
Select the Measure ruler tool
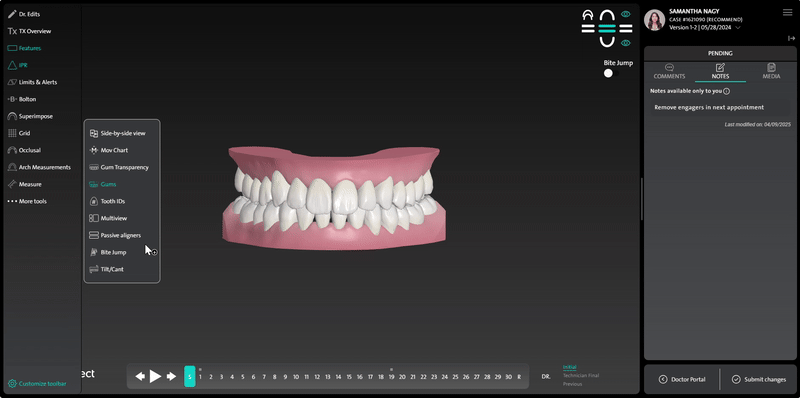tap(24, 184)
